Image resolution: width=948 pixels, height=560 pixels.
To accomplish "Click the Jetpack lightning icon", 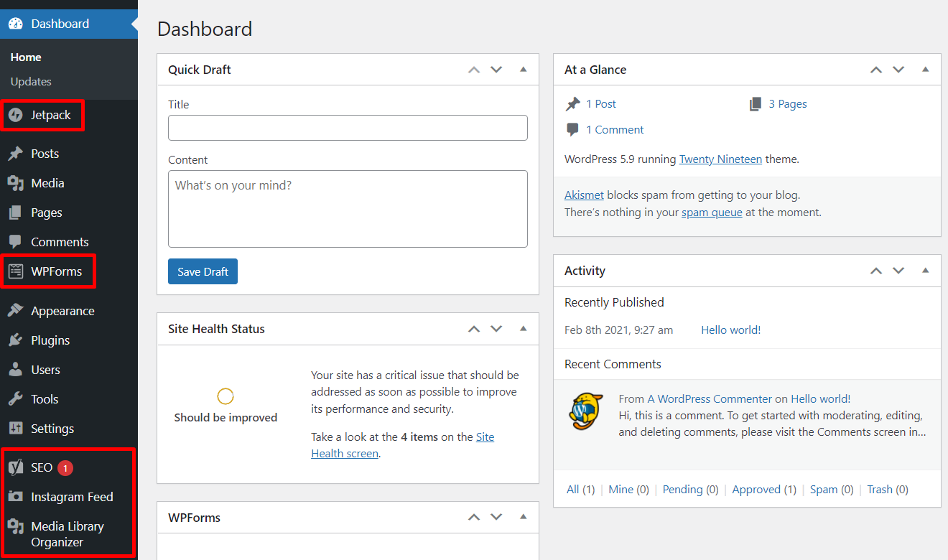I will pyautogui.click(x=16, y=115).
